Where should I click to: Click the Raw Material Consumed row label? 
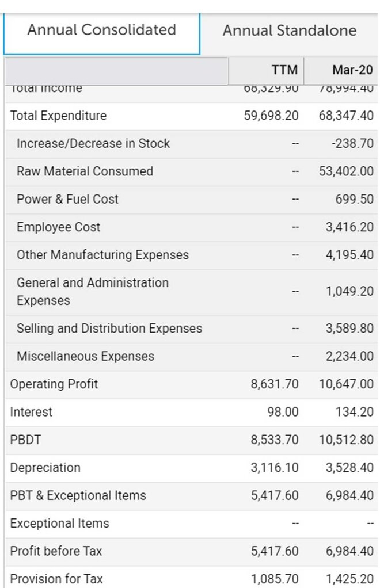click(x=85, y=171)
